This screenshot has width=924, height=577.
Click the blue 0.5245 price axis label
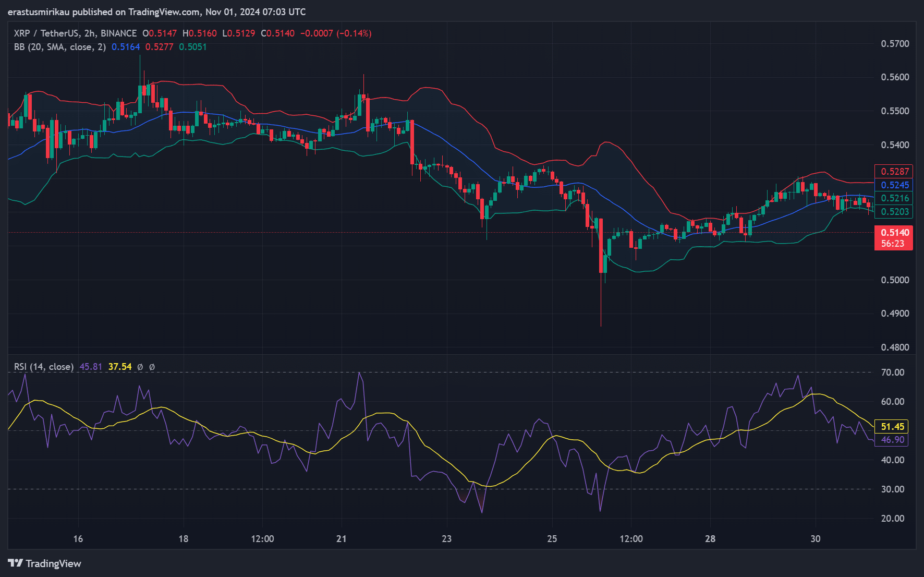pyautogui.click(x=894, y=185)
